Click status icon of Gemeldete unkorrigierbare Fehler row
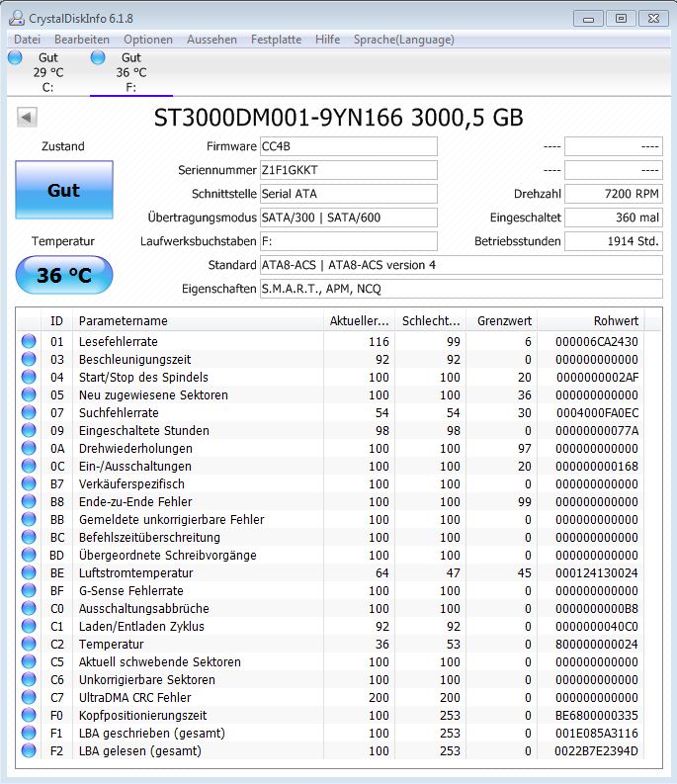Screen dimensions: 677x784 [29, 519]
